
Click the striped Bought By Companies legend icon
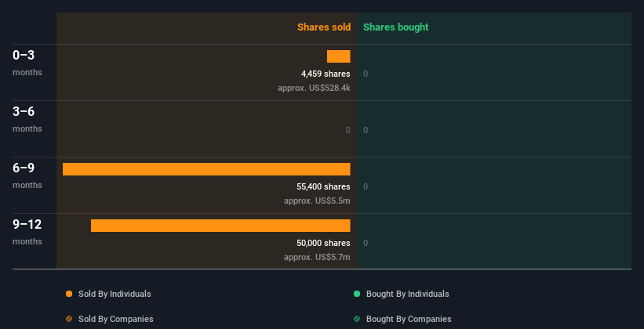357,319
